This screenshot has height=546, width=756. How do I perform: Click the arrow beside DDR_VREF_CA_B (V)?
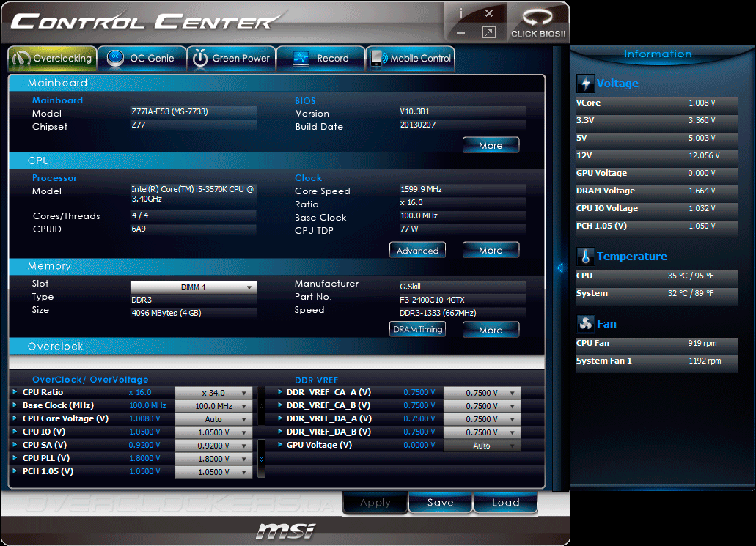tap(279, 405)
